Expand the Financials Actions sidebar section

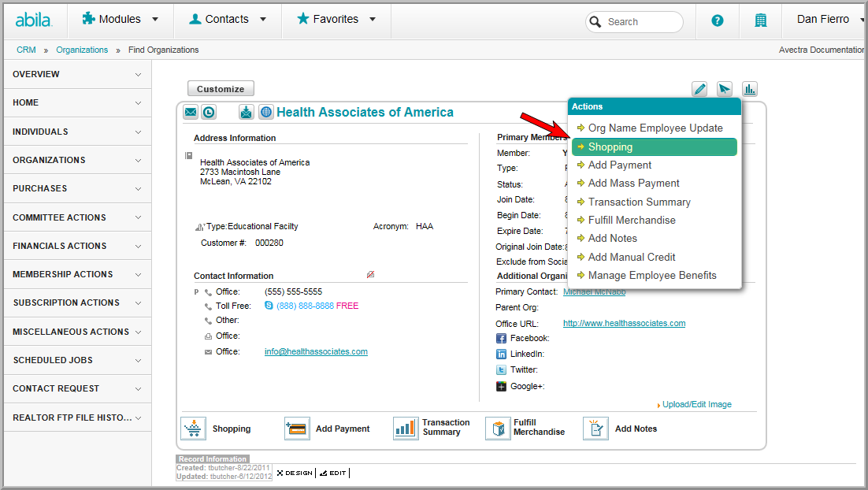[x=77, y=246]
